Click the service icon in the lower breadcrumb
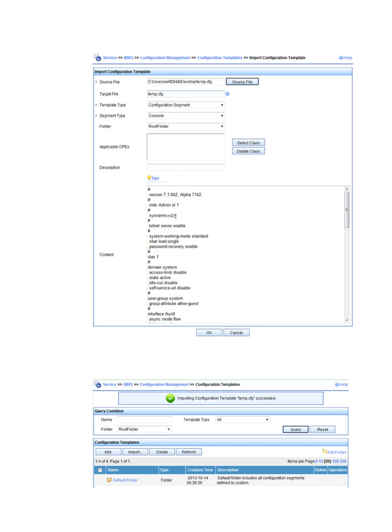392x532 pixels. click(98, 384)
